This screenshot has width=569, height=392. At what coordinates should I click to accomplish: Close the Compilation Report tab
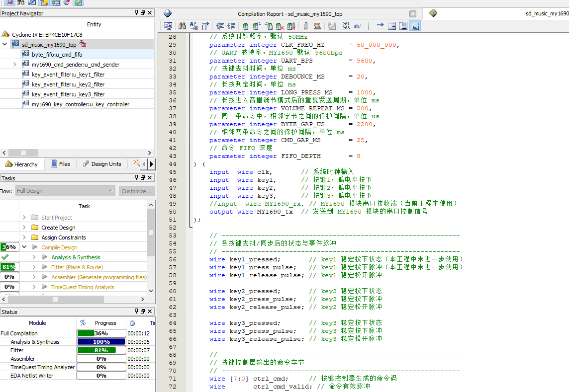413,14
